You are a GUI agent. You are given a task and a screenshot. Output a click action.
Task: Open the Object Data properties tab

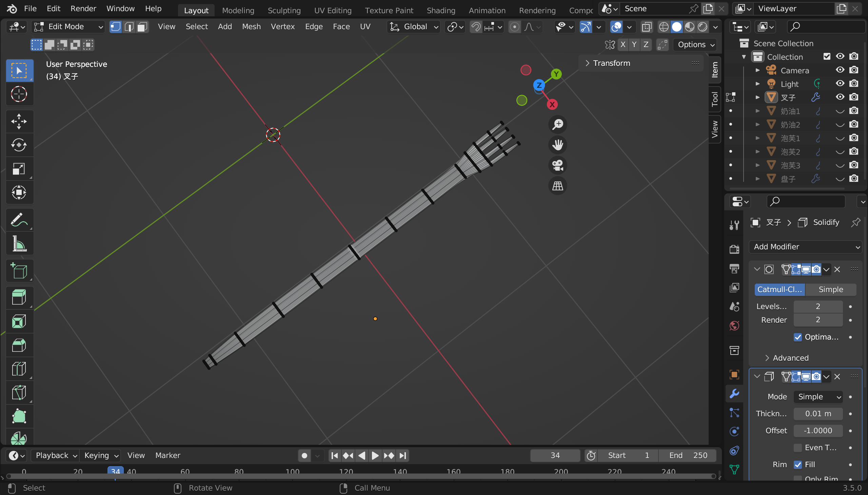(734, 470)
